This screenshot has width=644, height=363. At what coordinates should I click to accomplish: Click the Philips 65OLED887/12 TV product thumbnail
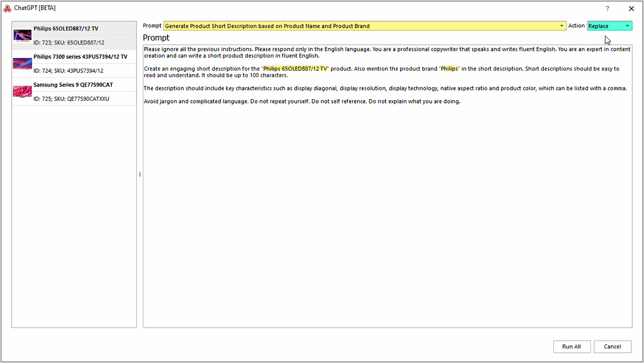point(23,35)
